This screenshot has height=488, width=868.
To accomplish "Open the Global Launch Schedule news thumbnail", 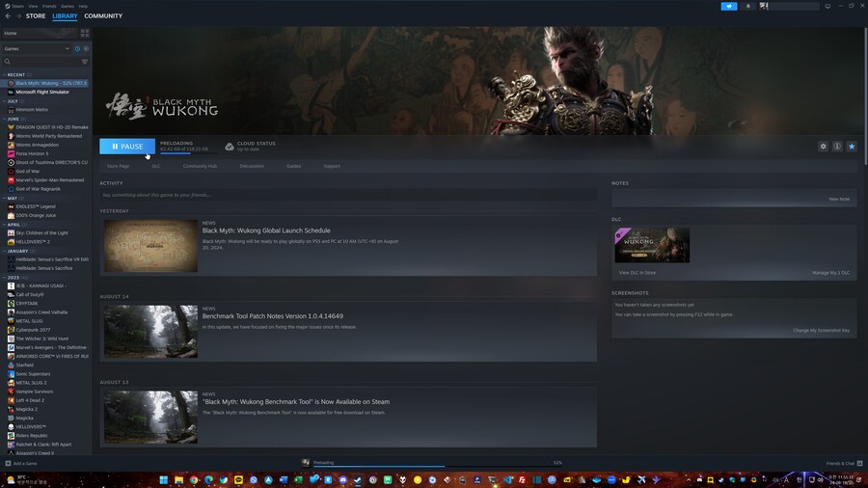I will pos(150,246).
